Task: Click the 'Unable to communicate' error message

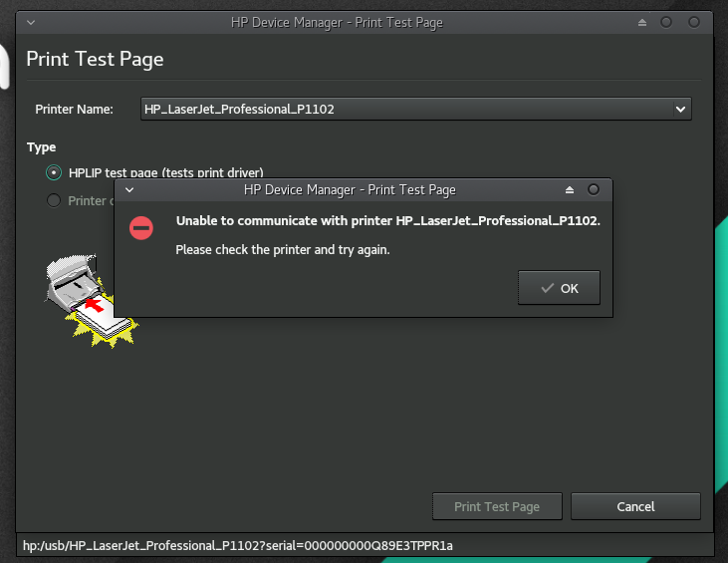Action: pos(387,220)
